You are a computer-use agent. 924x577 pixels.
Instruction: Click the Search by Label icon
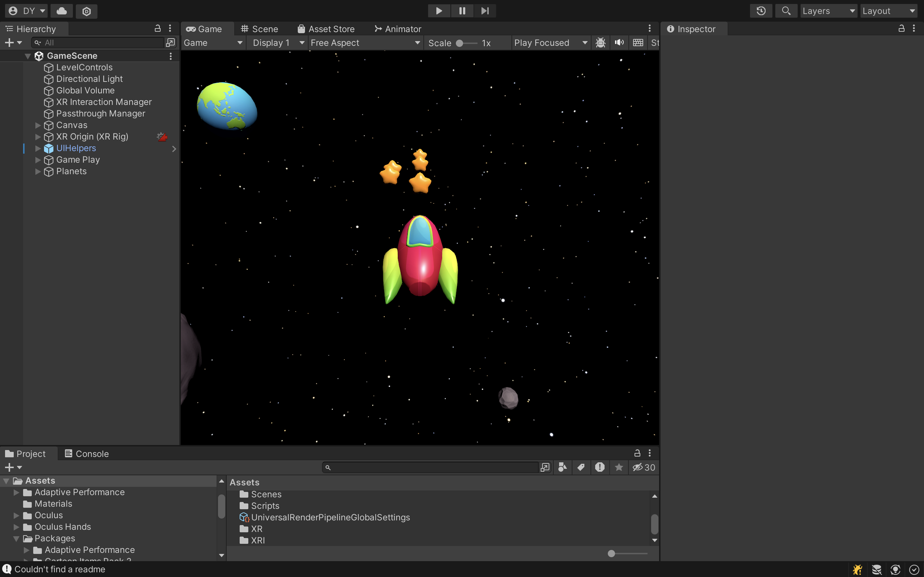point(581,467)
